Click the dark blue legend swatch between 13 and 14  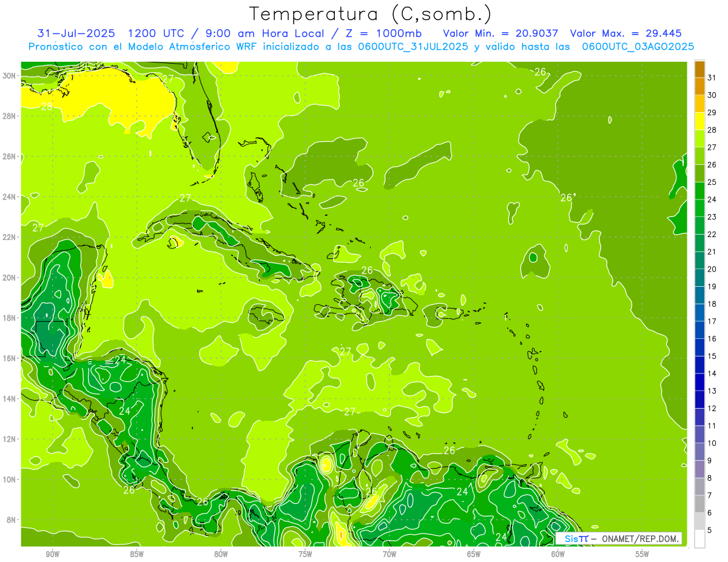(699, 382)
